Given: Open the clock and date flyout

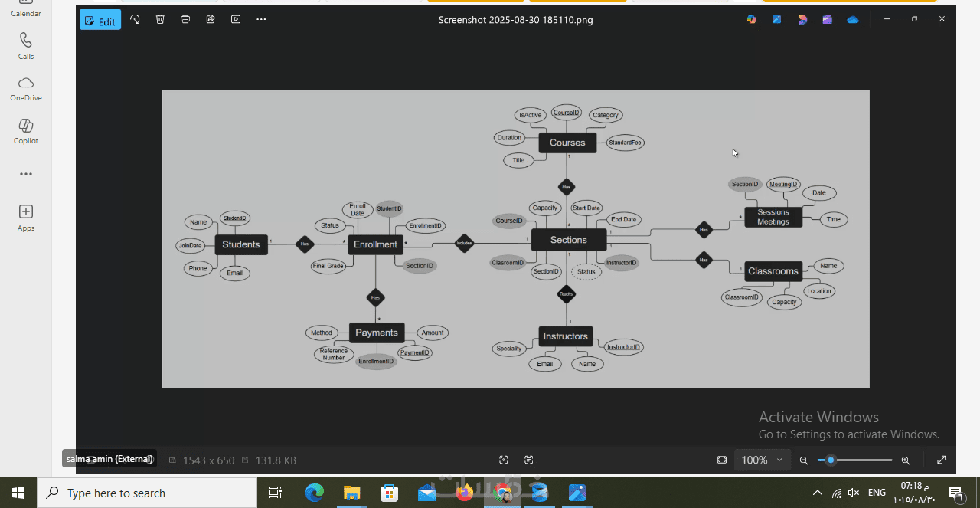Looking at the screenshot, I should point(915,493).
